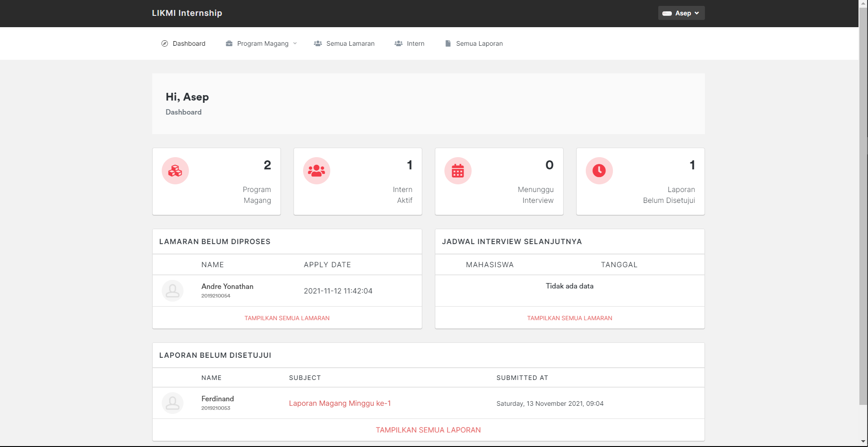
Task: Show all applications under Lamaran Belum Diproses
Action: 287,318
